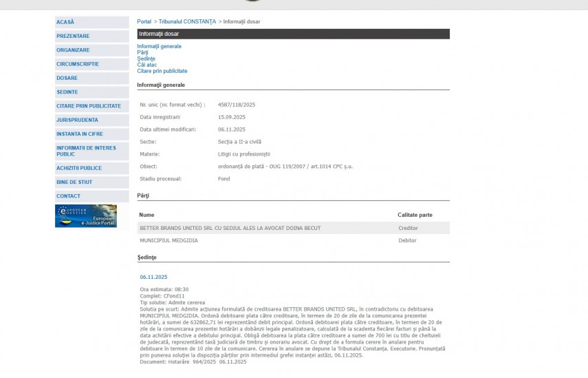
Task: Click the ȘEDINȚE sidebar menu entry
Action: (67, 92)
